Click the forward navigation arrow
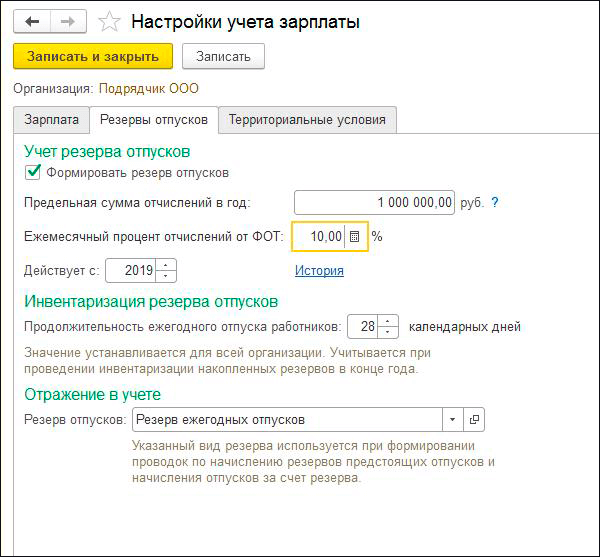Screen dimensions: 600x557 (67, 21)
